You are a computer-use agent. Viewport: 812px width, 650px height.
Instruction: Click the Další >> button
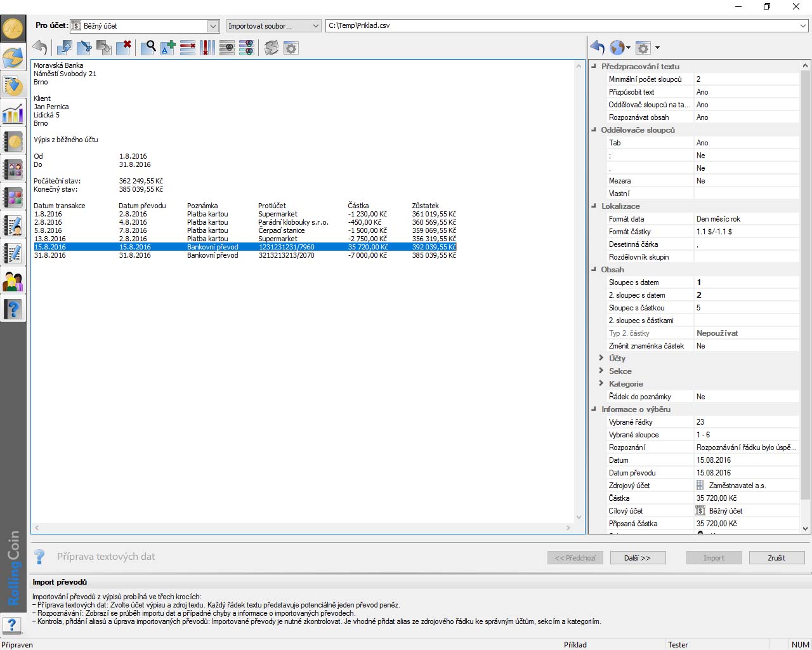[x=638, y=558]
